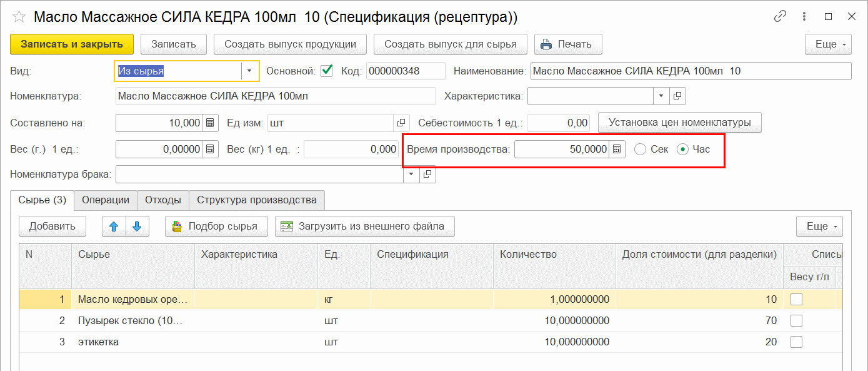868x371 pixels.
Task: Click the Записать и закрыть button
Action: (x=72, y=44)
